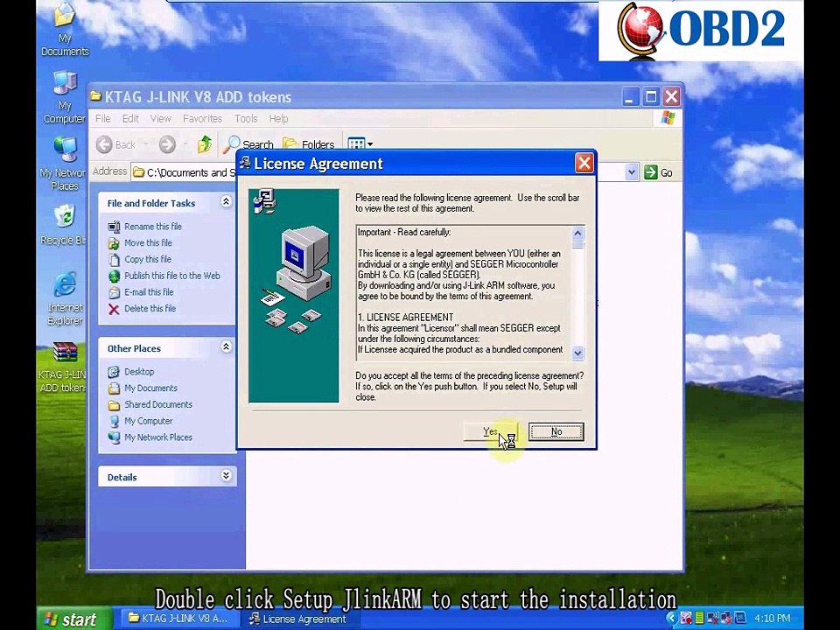840x630 pixels.
Task: Select the Recycle Bin desktop icon
Action: point(64,224)
